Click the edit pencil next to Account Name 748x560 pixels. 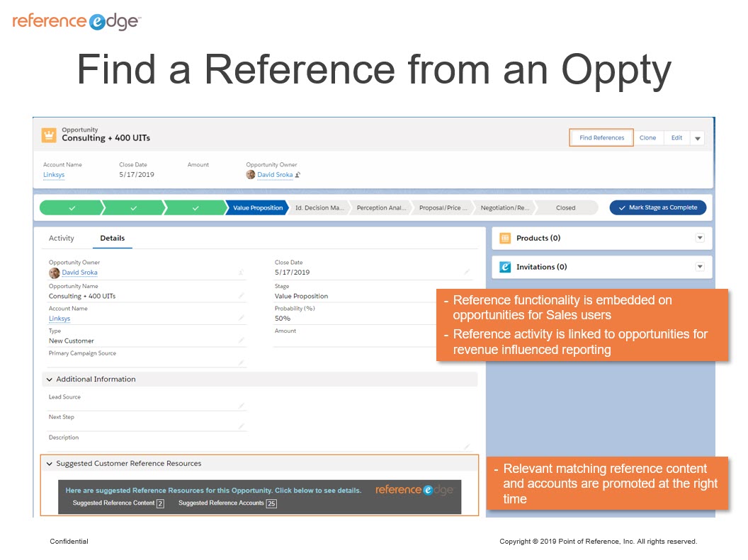242,318
